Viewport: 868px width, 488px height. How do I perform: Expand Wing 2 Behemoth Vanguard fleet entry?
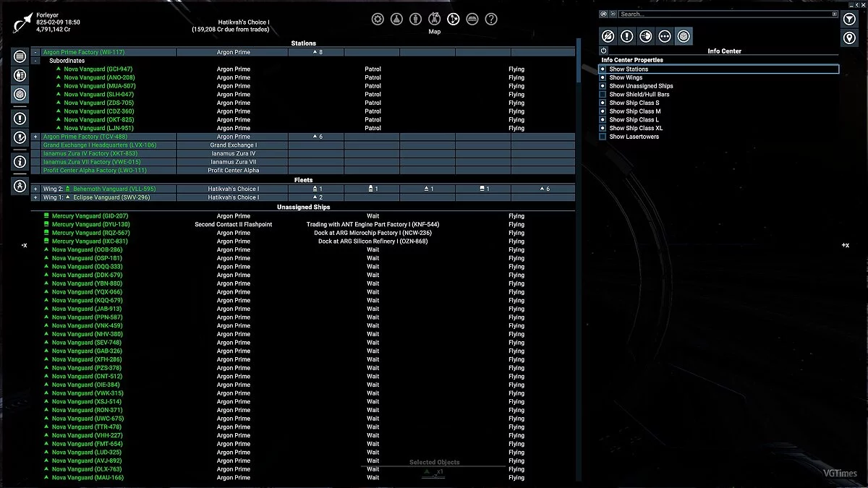(34, 188)
